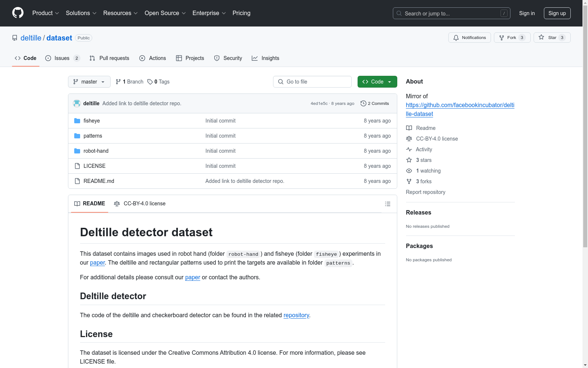Switch to the Security tab
Screen dimensions: 588x368
228,58
